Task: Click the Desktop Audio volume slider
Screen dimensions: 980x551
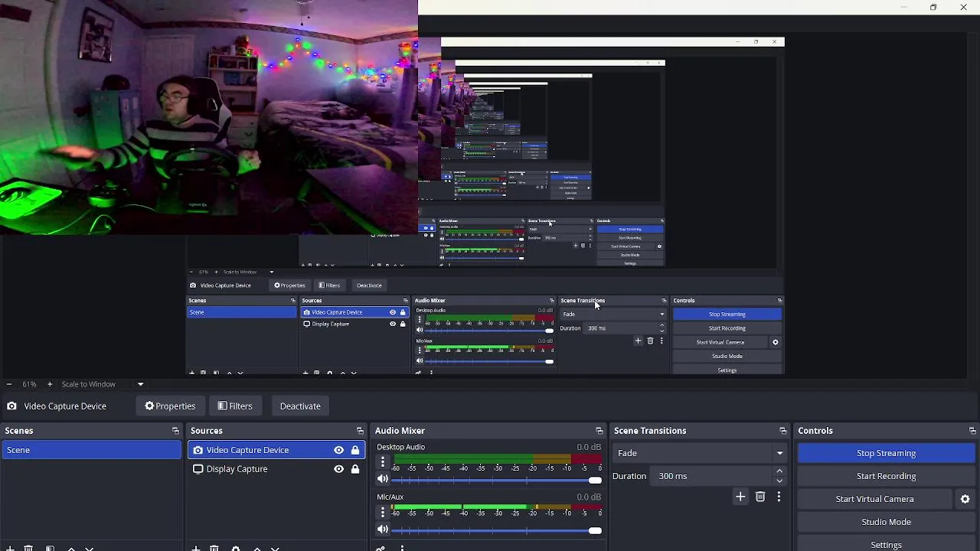Action: 498,480
